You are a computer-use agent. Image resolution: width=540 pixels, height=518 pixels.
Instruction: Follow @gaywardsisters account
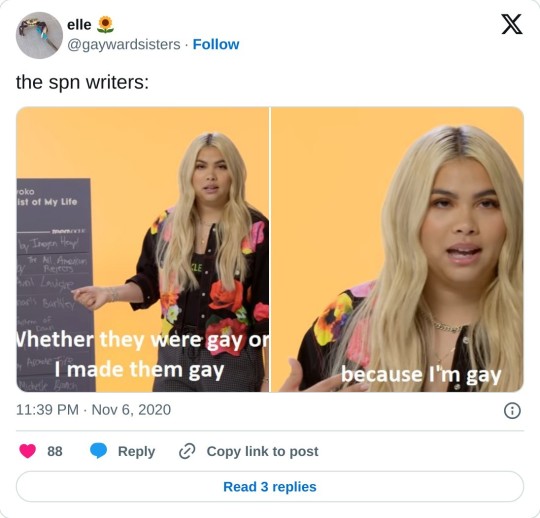click(216, 44)
